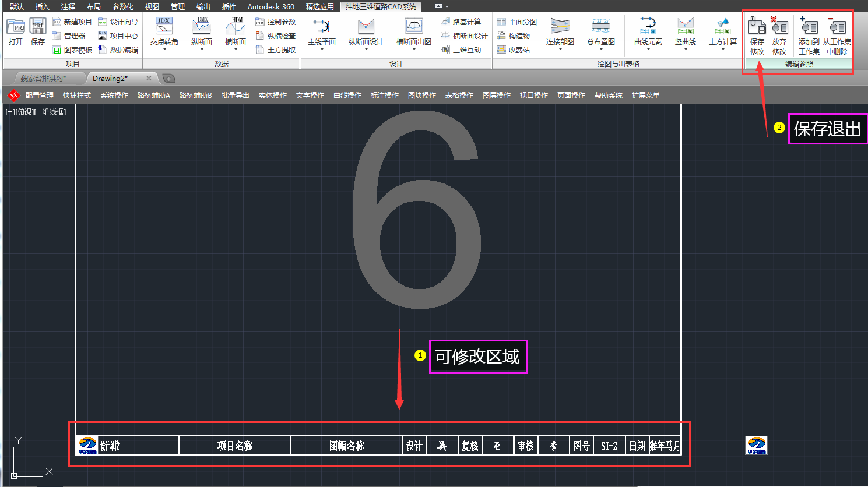Open the Autodesk 360 ribbon tab
The image size is (868, 487).
click(x=271, y=6)
